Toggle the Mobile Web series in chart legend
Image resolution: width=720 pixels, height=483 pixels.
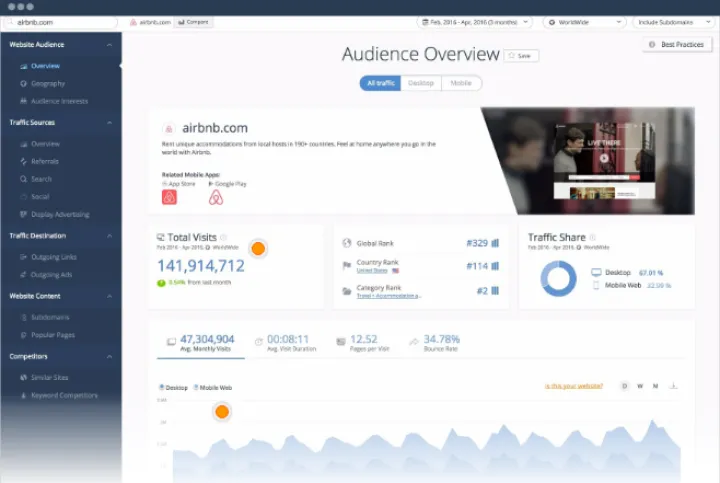point(214,387)
